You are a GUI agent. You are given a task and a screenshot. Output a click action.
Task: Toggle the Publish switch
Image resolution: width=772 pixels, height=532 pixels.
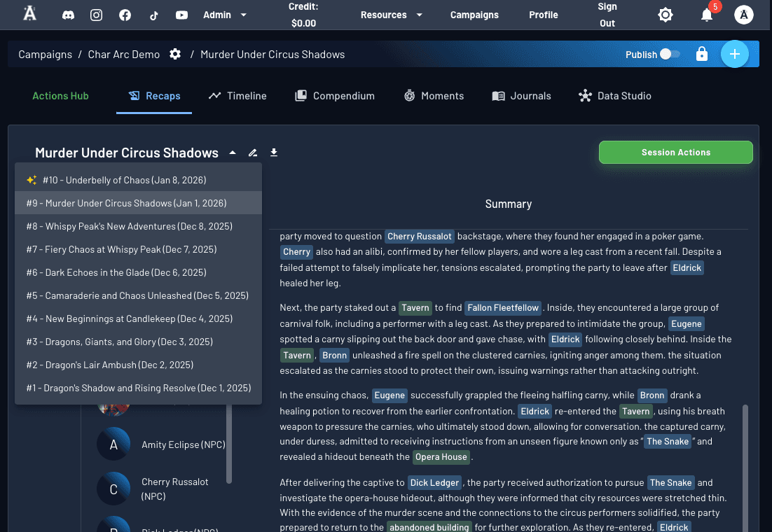click(670, 55)
